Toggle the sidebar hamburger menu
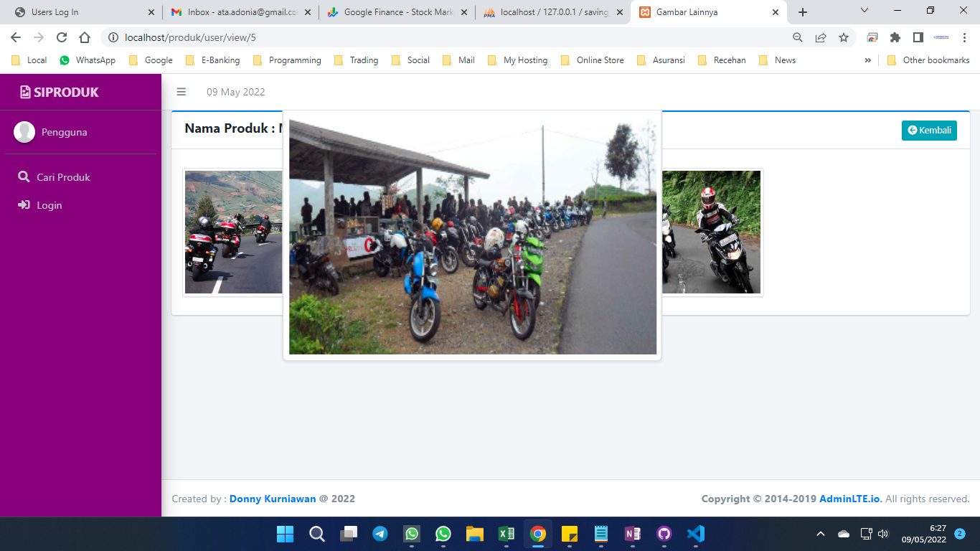Screen dimensions: 980x551 (182, 92)
